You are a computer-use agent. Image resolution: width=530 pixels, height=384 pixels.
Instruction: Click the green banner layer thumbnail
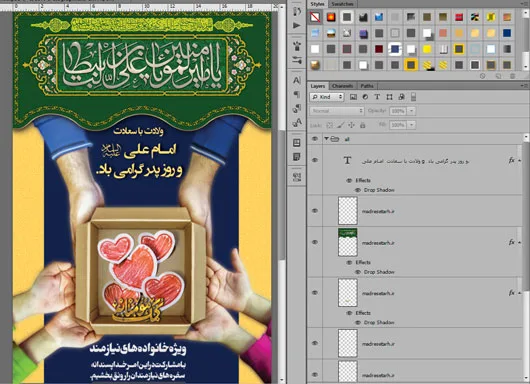coord(348,242)
